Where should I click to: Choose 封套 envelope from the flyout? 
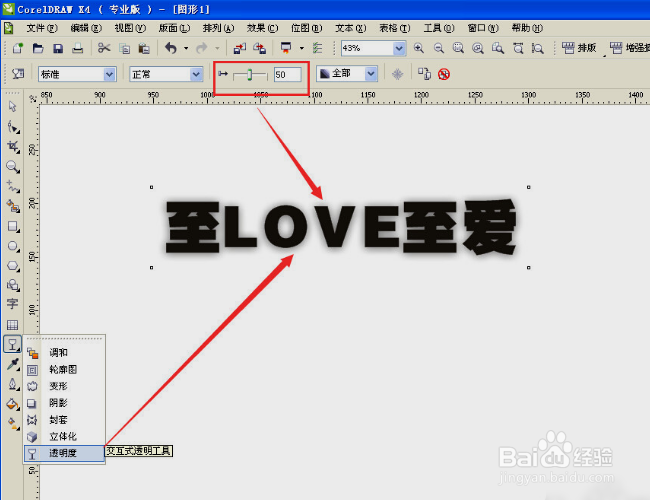(x=64, y=420)
